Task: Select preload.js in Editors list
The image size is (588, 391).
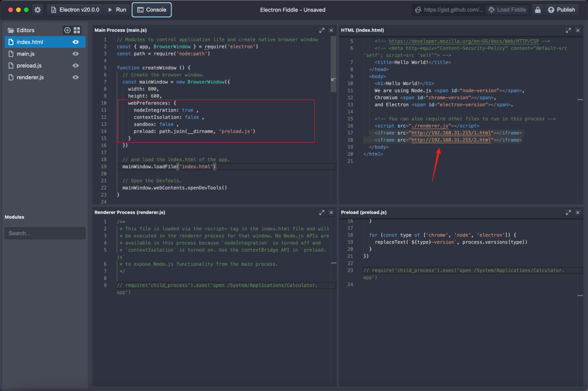Action: (x=45, y=65)
